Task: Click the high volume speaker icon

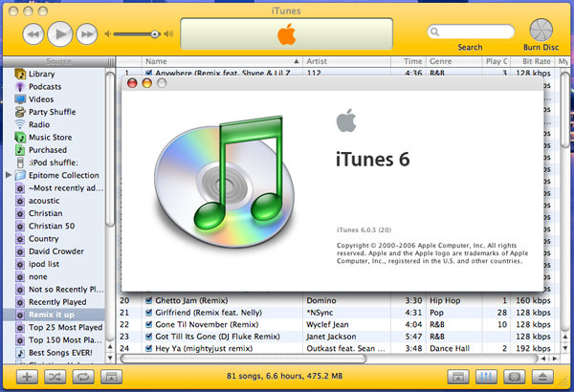Action: [168, 34]
